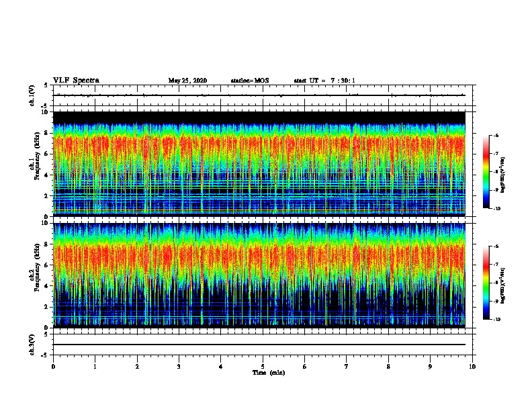Viewport: 532px width, 411px height.
Task: Click the time axis tick label '2'
Action: 137,367
